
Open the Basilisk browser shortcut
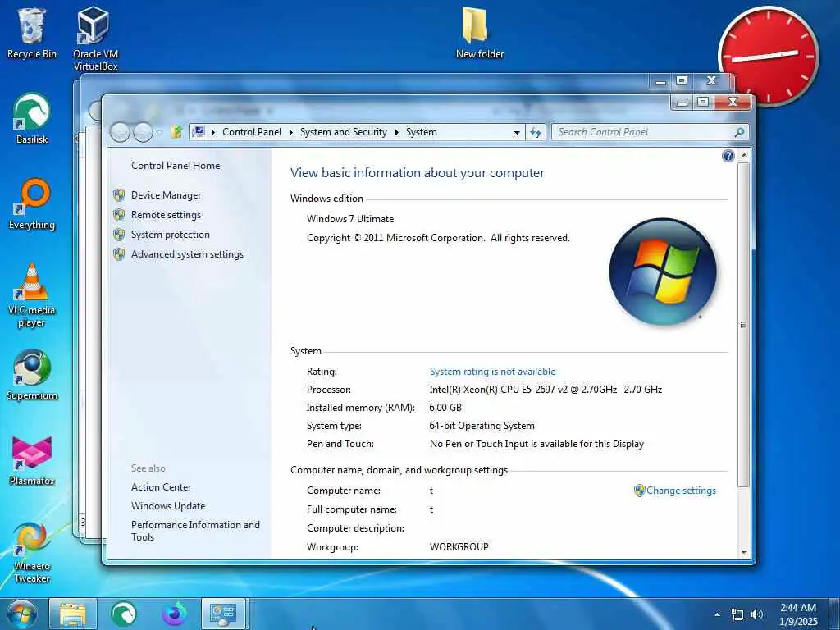coord(32,119)
